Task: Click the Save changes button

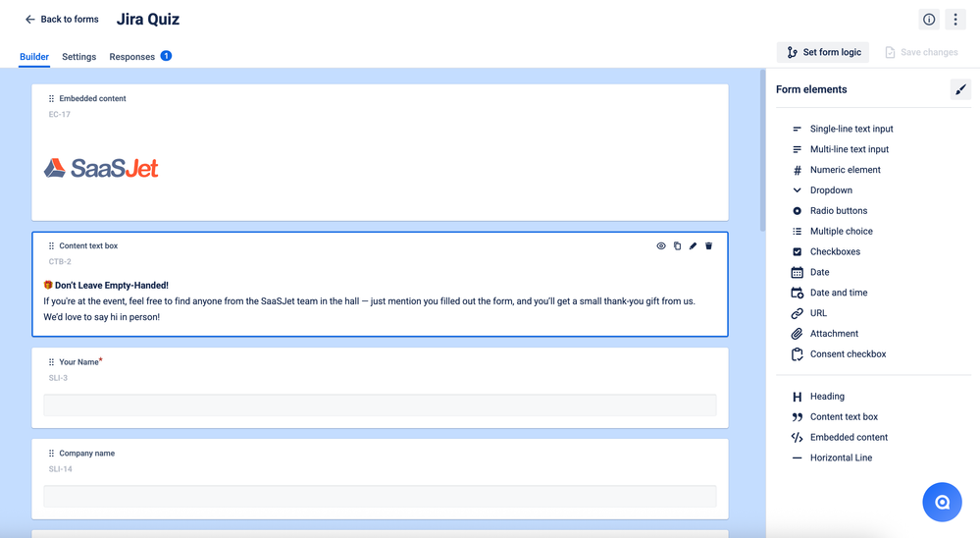Action: pos(922,53)
